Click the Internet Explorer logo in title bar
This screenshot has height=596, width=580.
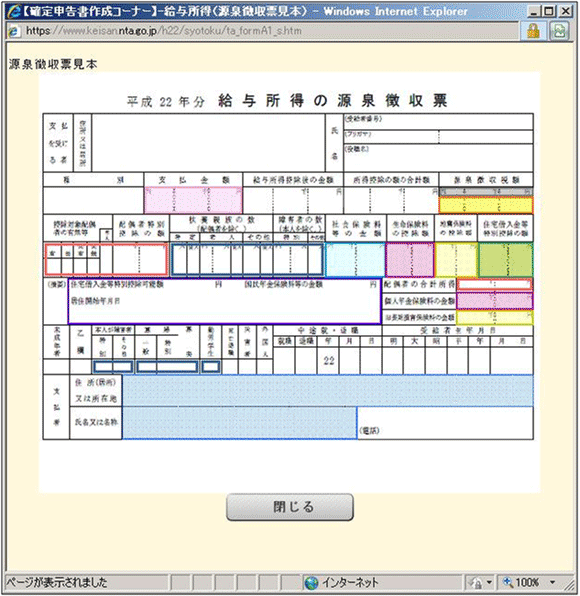(x=14, y=11)
